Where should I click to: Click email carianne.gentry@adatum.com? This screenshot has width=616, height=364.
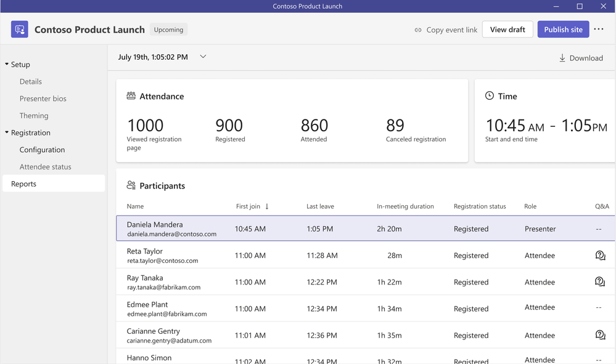(x=170, y=341)
